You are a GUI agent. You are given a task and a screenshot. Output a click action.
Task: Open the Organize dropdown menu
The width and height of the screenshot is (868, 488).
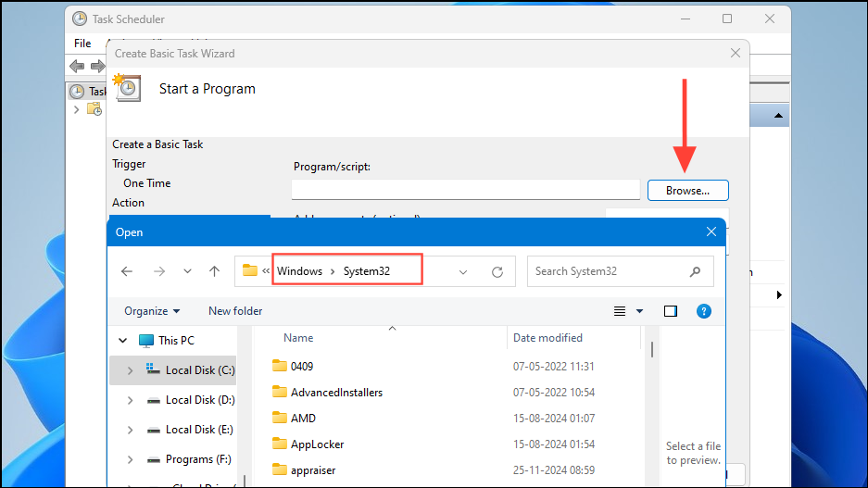[x=152, y=311]
